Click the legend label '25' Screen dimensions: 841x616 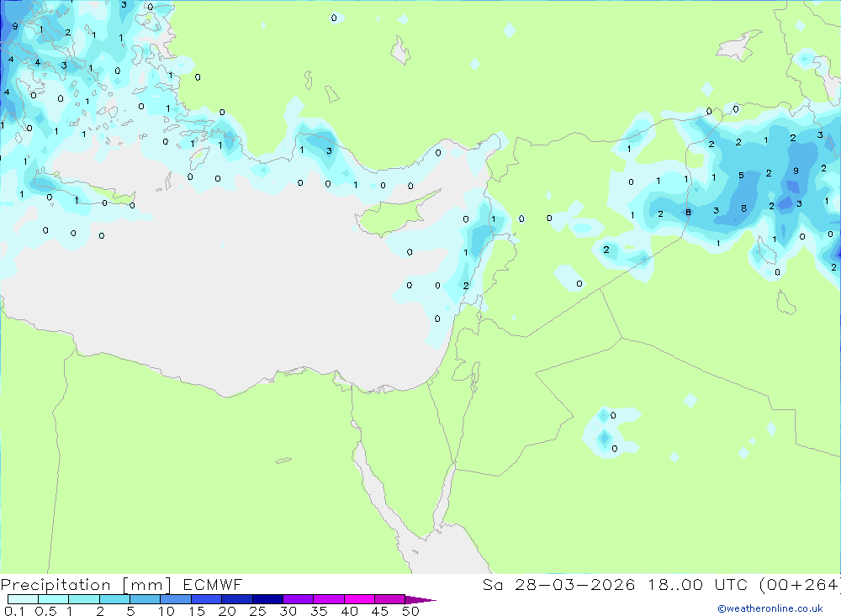point(257,611)
